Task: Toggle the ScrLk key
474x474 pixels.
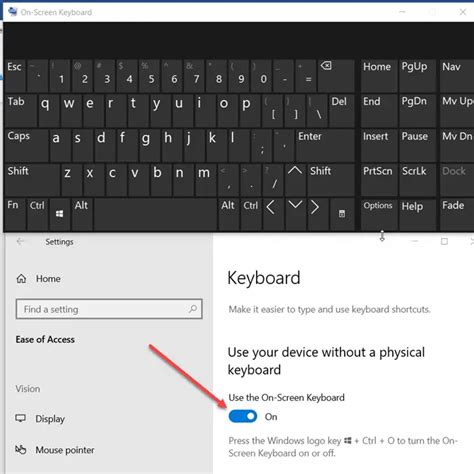Action: 417,179
